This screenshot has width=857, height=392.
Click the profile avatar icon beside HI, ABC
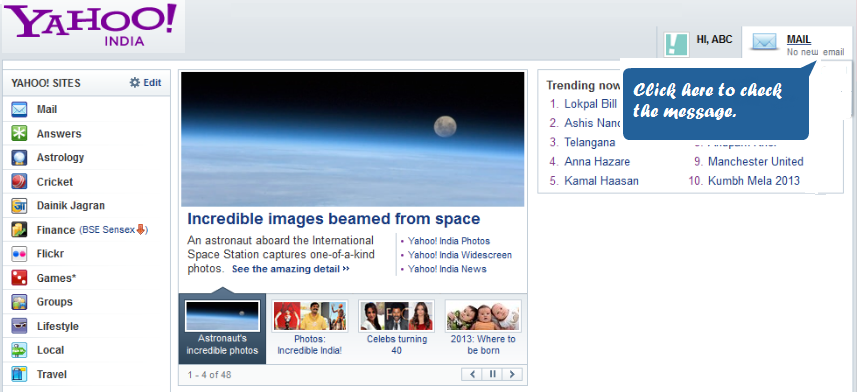pos(676,44)
